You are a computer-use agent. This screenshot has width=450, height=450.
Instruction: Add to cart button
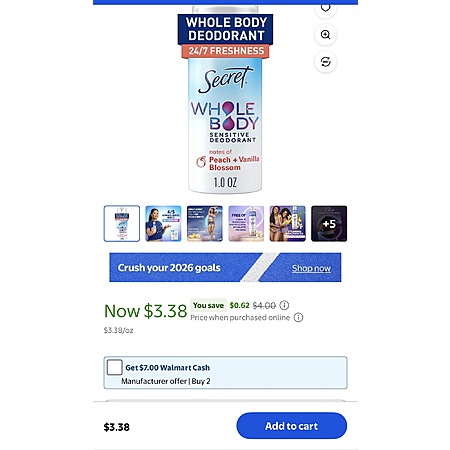292,426
